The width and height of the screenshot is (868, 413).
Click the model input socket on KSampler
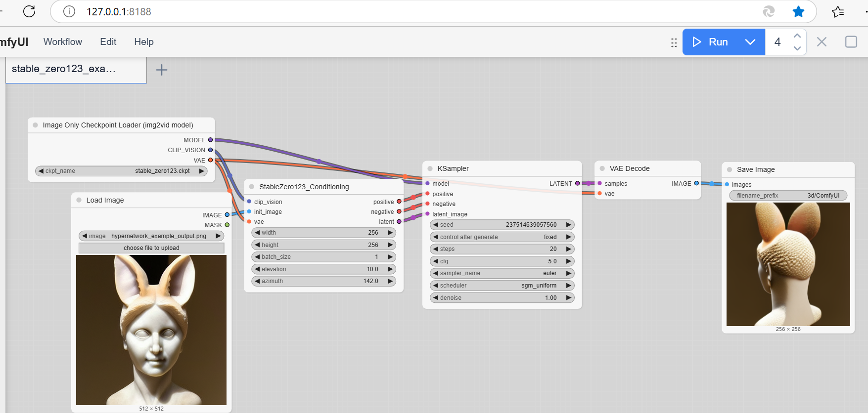(x=427, y=183)
